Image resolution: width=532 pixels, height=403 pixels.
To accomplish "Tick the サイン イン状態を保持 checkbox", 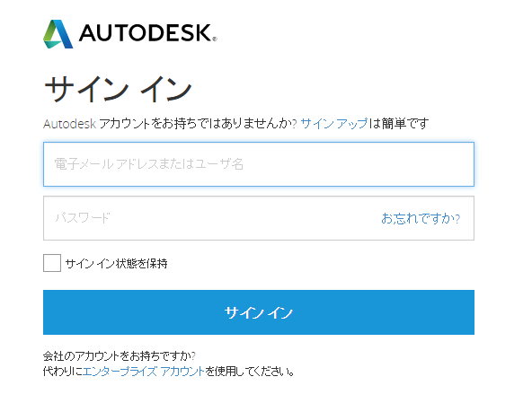I will (52, 263).
